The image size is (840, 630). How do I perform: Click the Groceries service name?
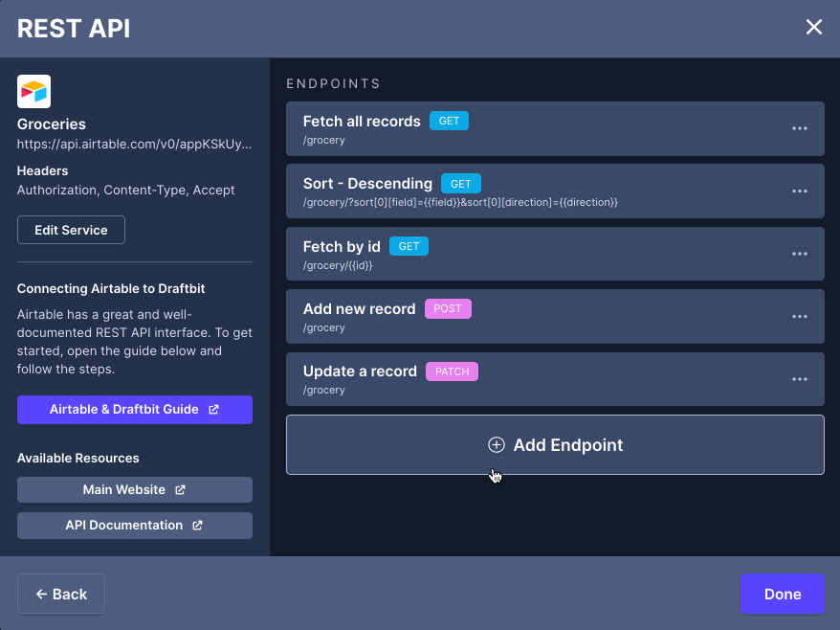coord(52,124)
